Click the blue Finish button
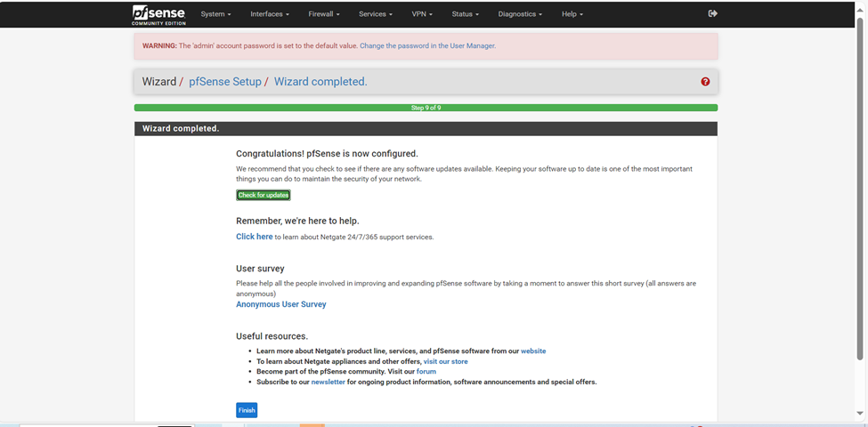 pos(247,410)
